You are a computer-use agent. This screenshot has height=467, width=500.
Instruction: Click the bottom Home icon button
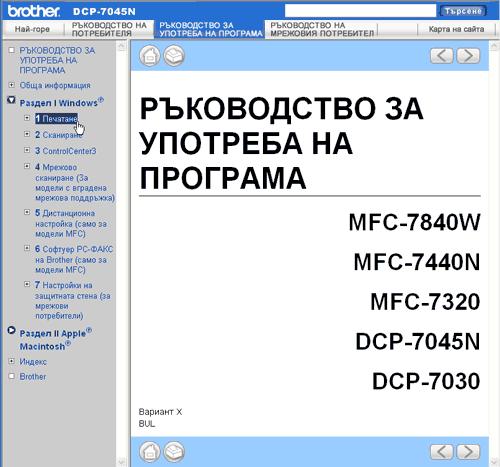(150, 452)
